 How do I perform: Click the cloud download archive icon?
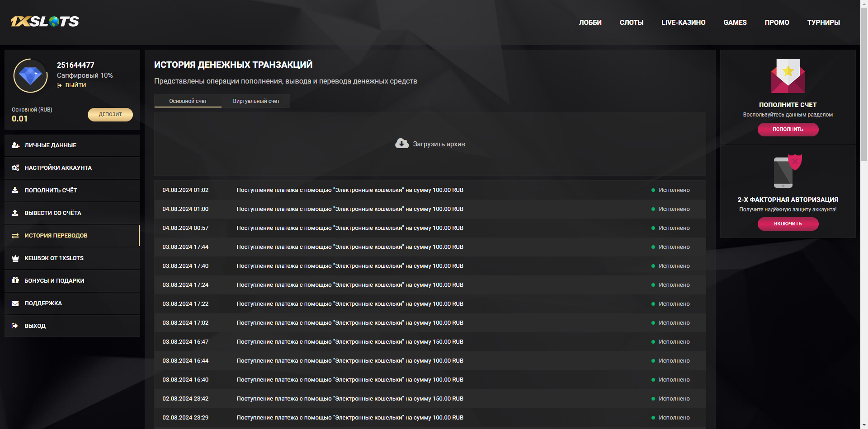point(401,144)
